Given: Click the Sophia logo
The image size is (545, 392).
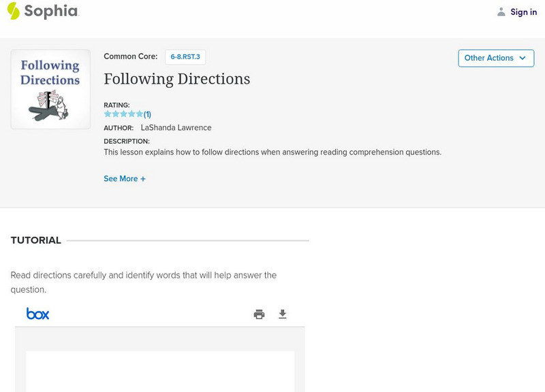Looking at the screenshot, I should tap(42, 11).
